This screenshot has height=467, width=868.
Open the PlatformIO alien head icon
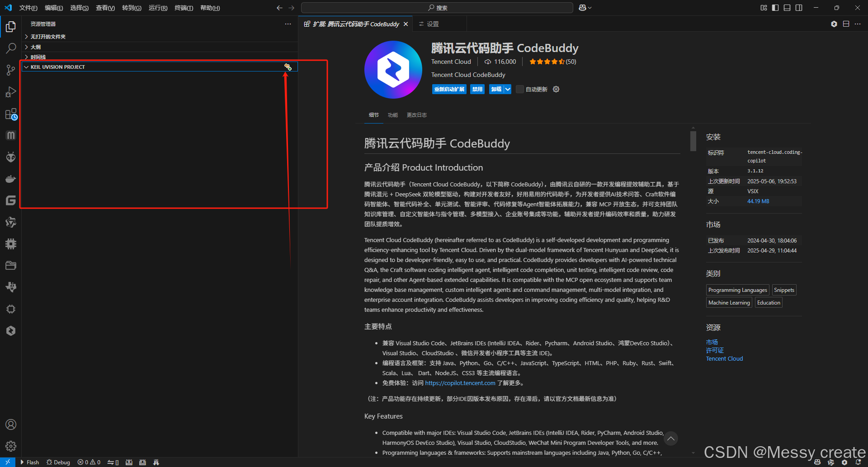click(11, 157)
